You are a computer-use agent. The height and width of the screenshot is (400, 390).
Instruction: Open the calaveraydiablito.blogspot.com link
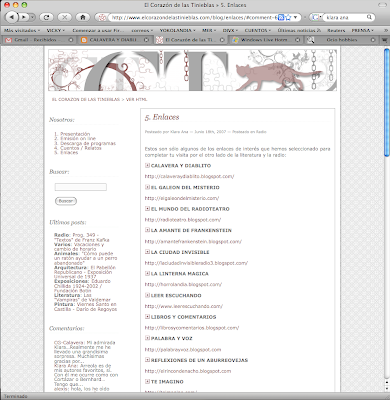189,176
